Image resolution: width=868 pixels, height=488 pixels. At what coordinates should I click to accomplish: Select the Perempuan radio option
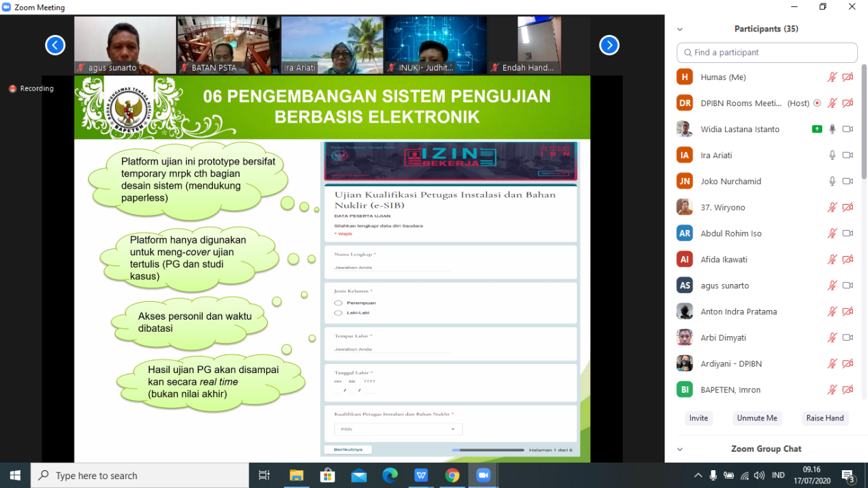338,303
